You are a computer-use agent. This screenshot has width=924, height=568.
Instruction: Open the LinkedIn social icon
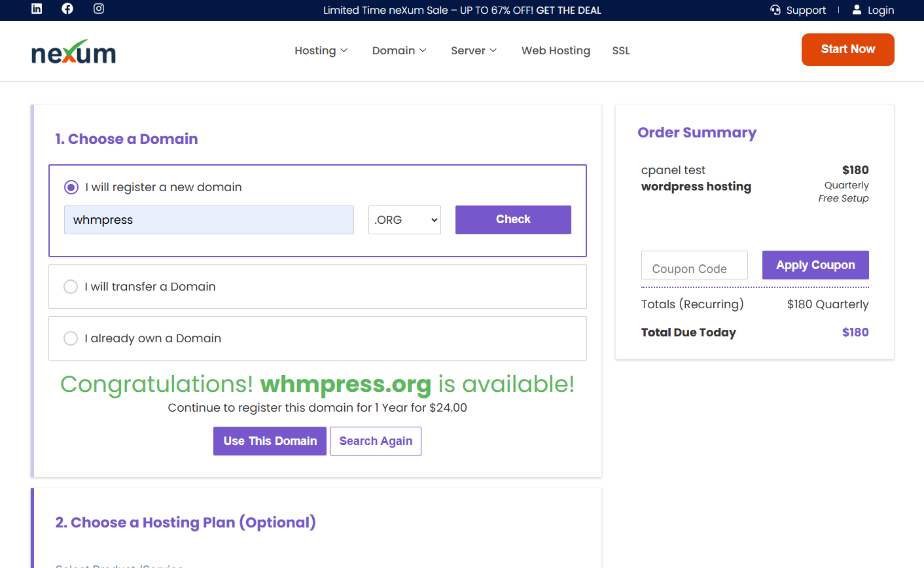click(36, 9)
